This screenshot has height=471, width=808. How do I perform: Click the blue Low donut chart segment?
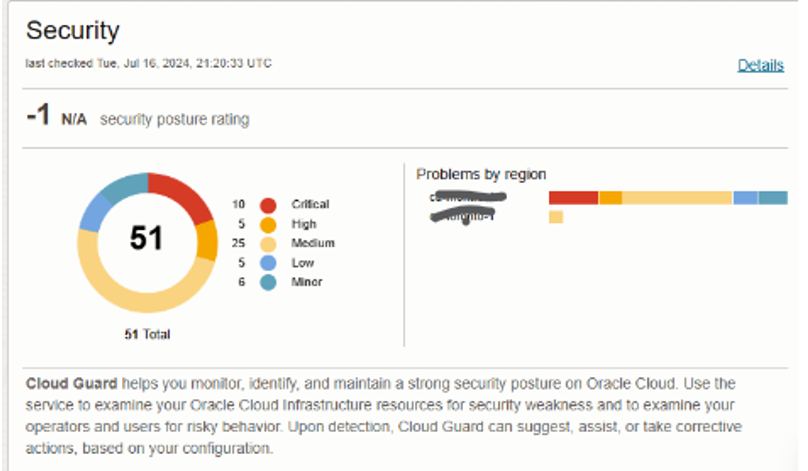(x=93, y=211)
